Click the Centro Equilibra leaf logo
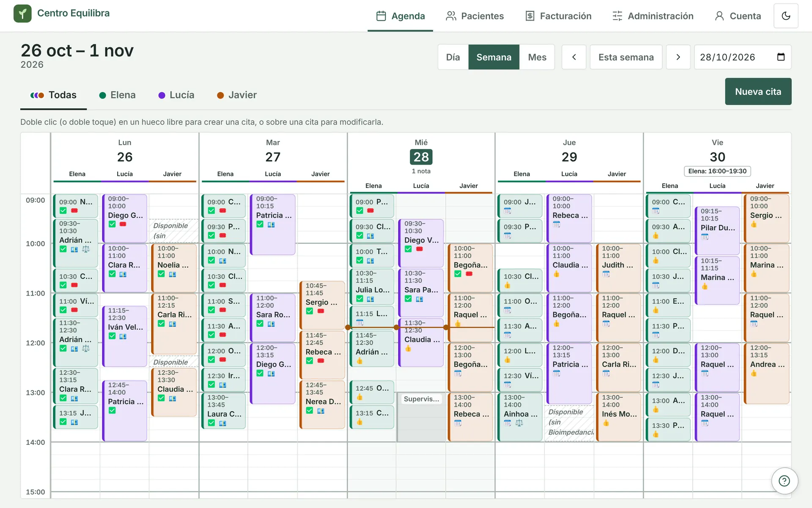The height and width of the screenshot is (508, 812). (22, 14)
